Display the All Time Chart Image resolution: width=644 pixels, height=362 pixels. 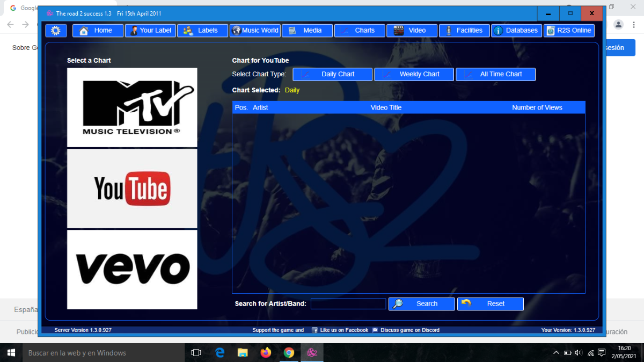495,74
